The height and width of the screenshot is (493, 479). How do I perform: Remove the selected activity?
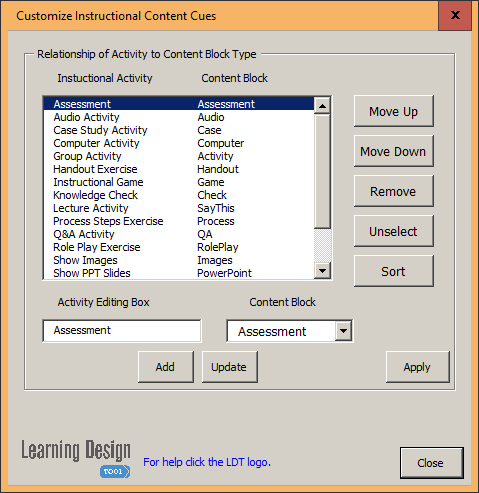coord(394,191)
